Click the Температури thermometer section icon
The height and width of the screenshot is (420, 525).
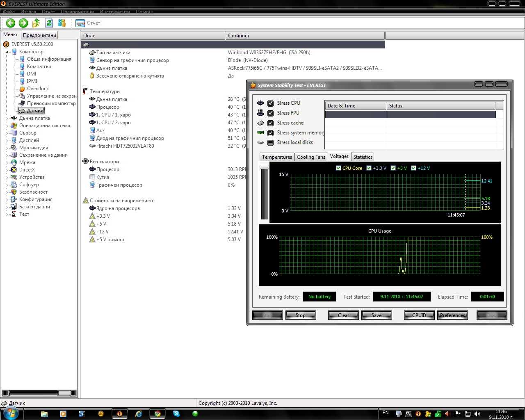tap(85, 91)
